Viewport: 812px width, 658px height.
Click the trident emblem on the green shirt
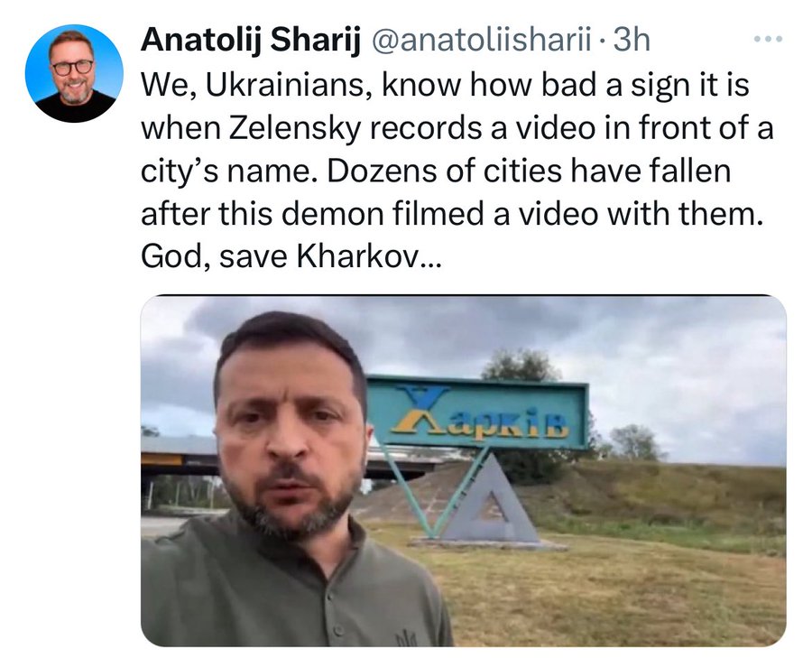pos(405,637)
